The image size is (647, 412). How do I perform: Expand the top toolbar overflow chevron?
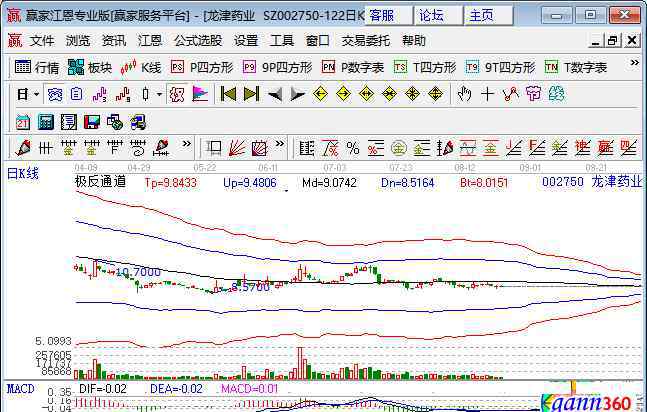tap(635, 63)
